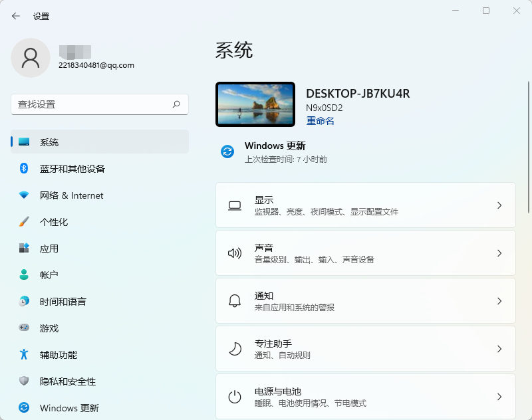Minimize the 设置 window

[456, 11]
